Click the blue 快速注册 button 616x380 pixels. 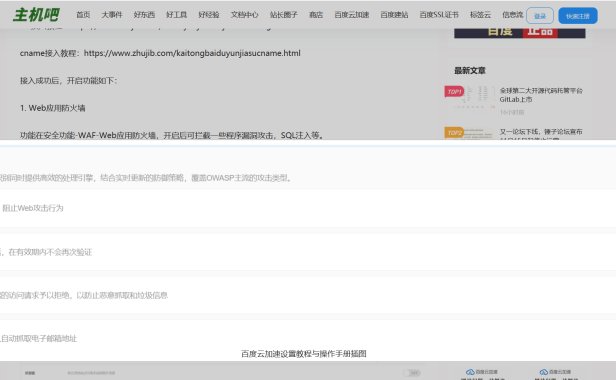(578, 16)
